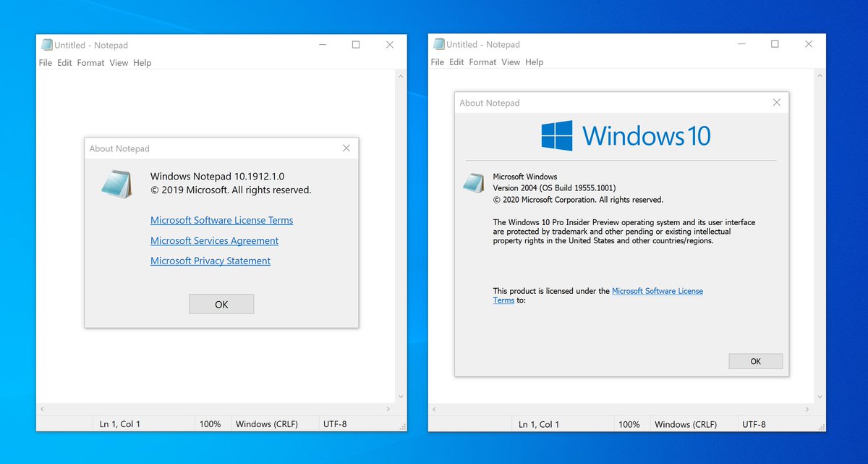Close the left Notepad window

[x=390, y=45]
